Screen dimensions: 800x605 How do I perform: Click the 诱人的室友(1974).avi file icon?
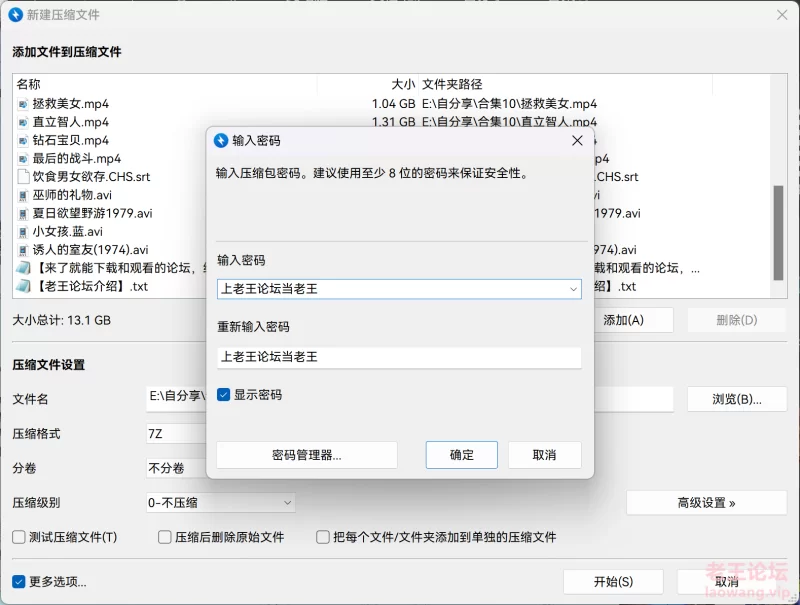tap(22, 250)
